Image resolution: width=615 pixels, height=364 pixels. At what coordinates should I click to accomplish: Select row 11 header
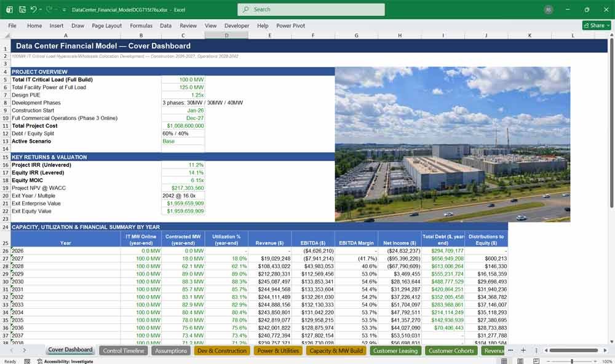click(6, 126)
